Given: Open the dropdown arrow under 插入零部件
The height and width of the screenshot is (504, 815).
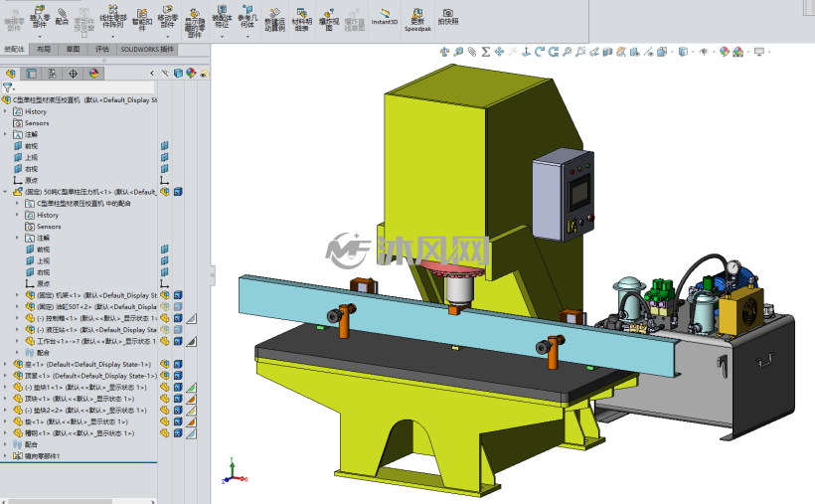Looking at the screenshot, I should coord(40,37).
